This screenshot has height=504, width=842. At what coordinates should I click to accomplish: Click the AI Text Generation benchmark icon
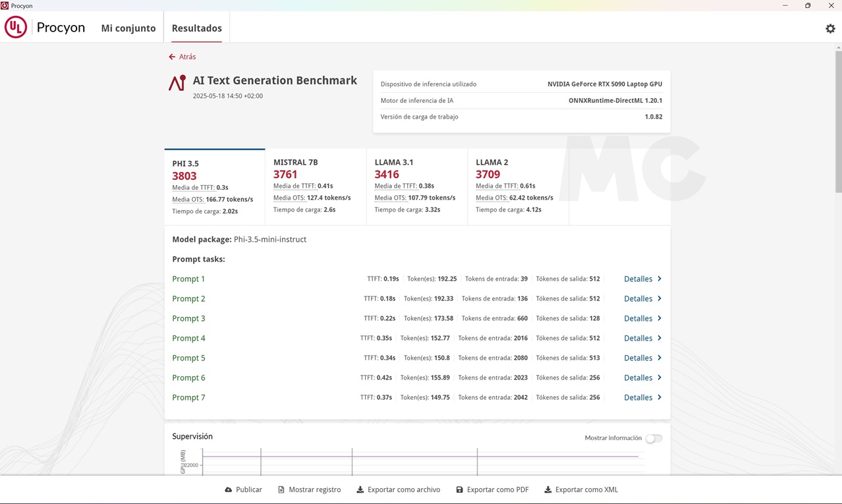pyautogui.click(x=177, y=83)
